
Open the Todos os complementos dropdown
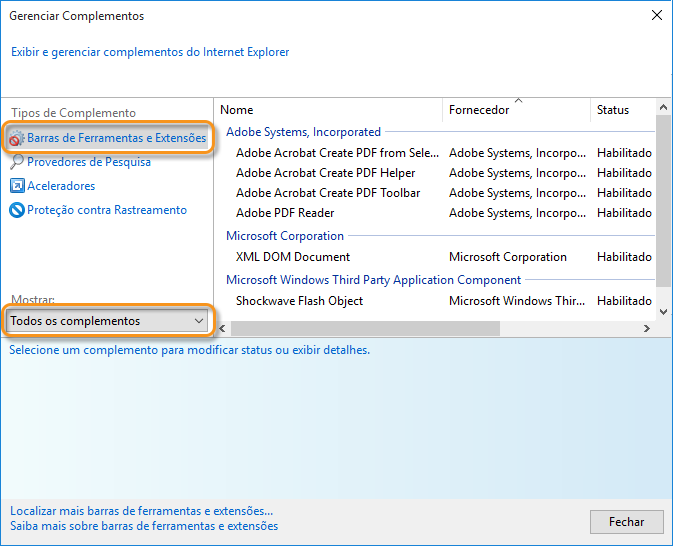(107, 321)
